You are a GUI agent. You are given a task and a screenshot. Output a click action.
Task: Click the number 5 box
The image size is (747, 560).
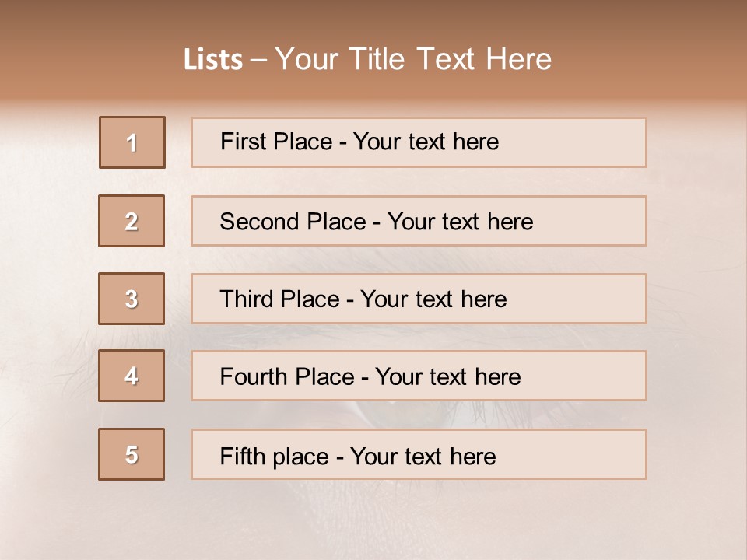point(132,454)
